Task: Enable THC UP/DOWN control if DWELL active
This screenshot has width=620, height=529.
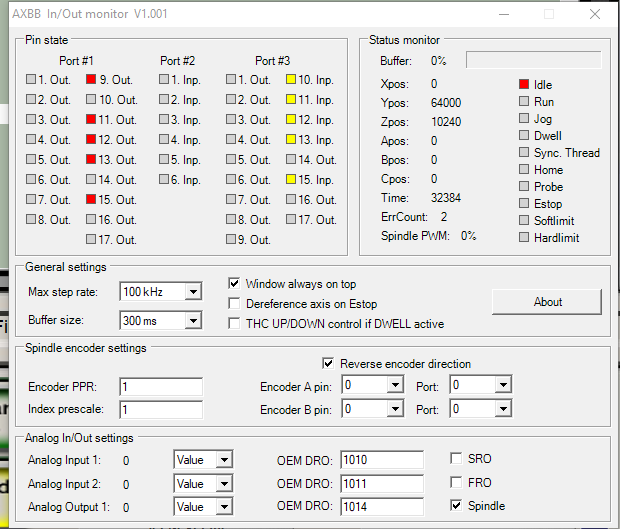Action: click(234, 324)
